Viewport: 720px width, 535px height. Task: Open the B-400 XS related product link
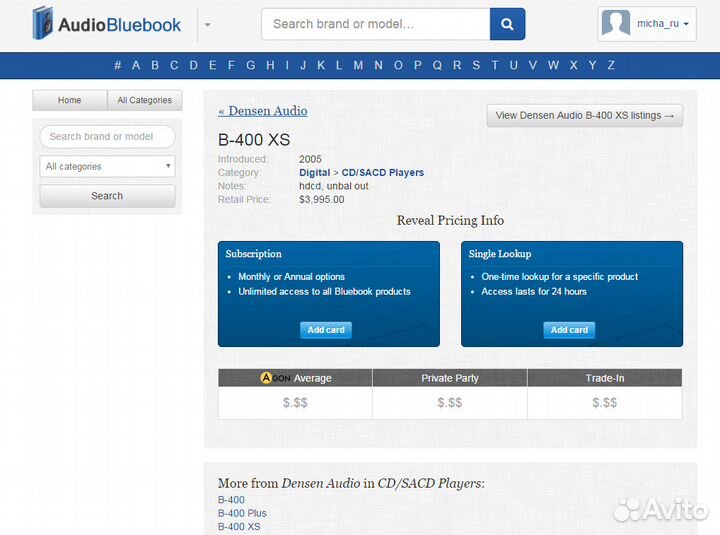pyautogui.click(x=239, y=526)
